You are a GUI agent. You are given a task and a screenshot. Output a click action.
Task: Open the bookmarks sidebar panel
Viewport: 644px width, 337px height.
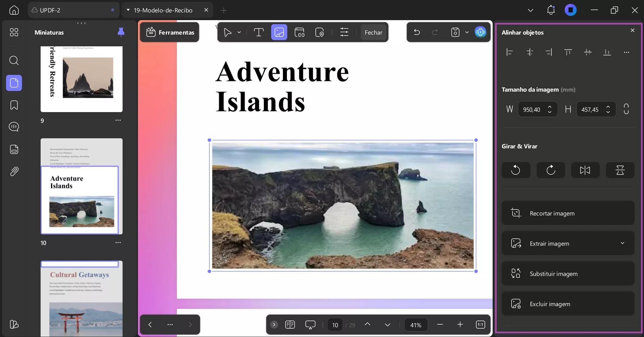click(14, 105)
